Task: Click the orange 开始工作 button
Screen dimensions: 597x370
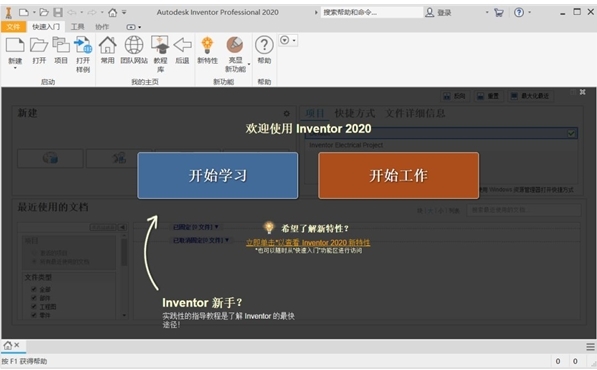Action: 399,175
